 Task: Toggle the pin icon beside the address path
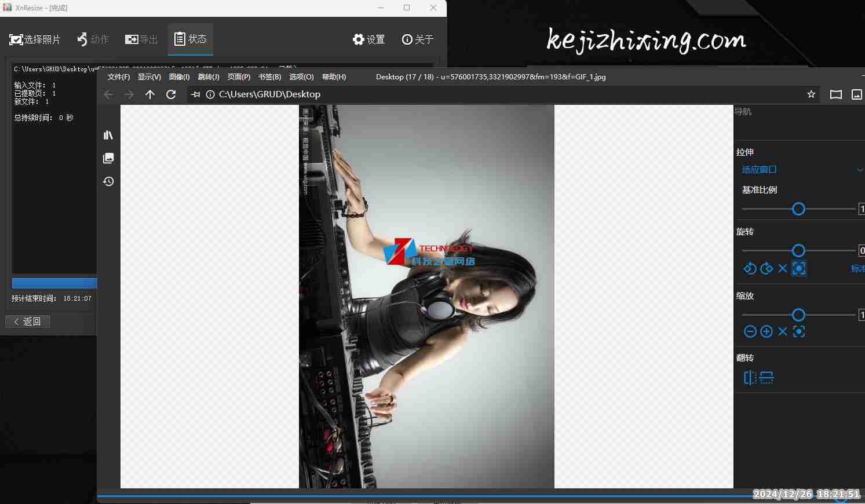pos(196,94)
